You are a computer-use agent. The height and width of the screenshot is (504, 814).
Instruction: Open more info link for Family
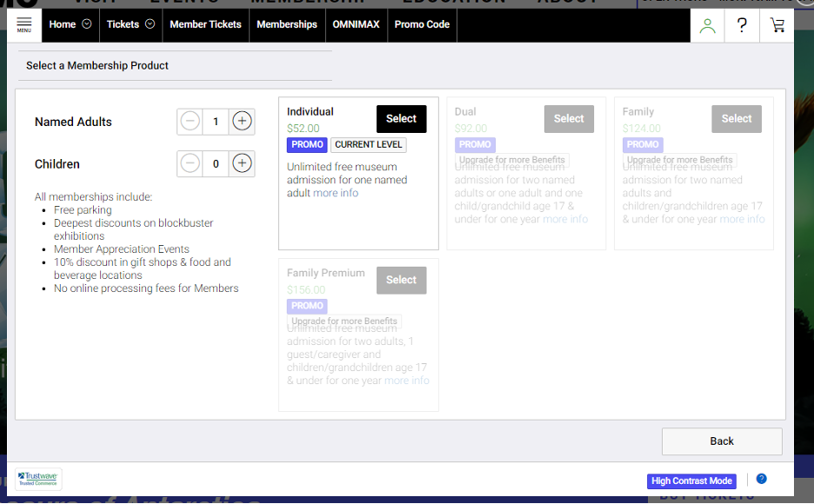coord(742,219)
